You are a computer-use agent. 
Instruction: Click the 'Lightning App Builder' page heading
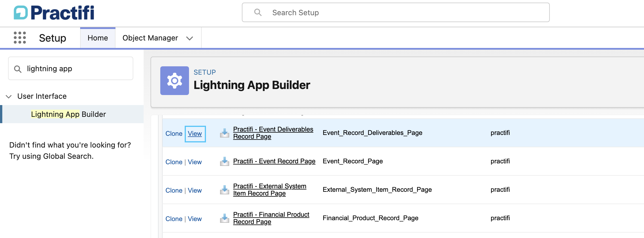tap(252, 85)
